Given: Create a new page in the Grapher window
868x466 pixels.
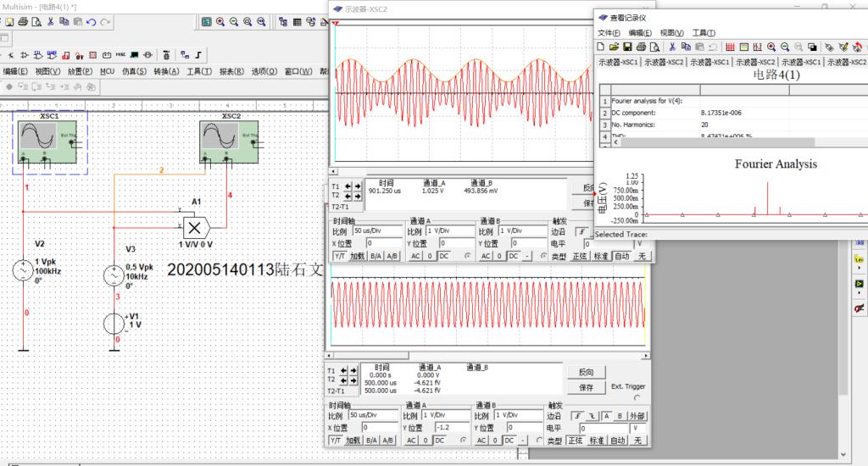Looking at the screenshot, I should point(601,47).
